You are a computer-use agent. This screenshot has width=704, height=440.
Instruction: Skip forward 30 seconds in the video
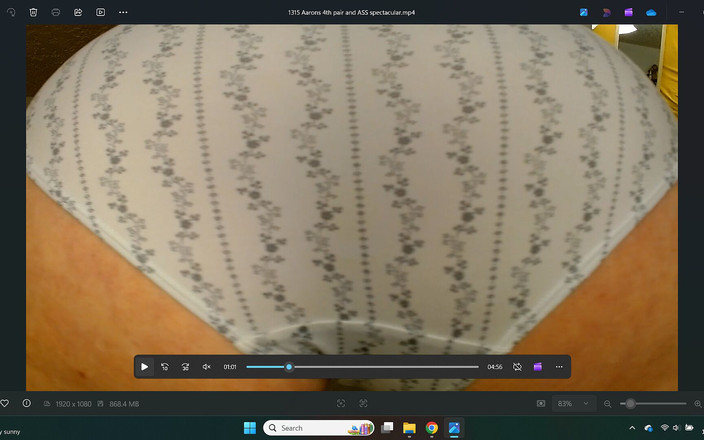tap(186, 367)
